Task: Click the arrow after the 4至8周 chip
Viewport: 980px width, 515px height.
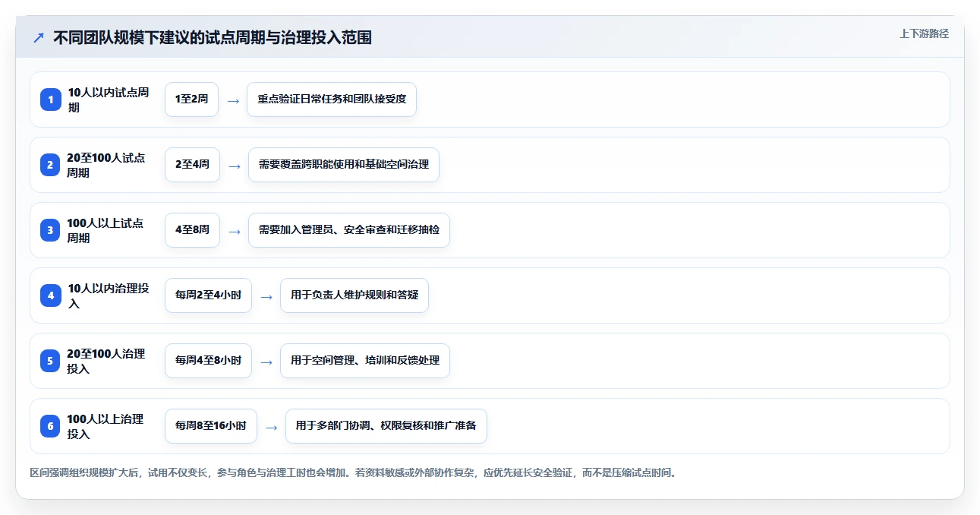Action: [x=235, y=231]
